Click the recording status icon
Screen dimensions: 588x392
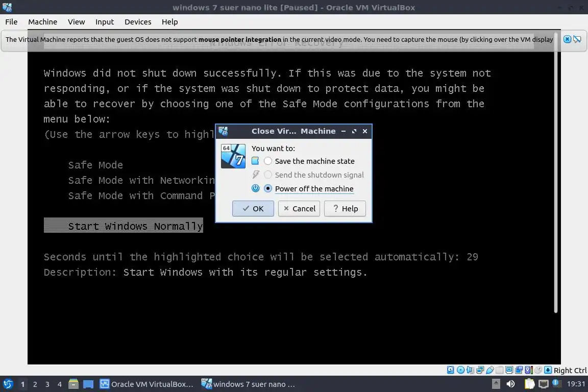coord(519,370)
